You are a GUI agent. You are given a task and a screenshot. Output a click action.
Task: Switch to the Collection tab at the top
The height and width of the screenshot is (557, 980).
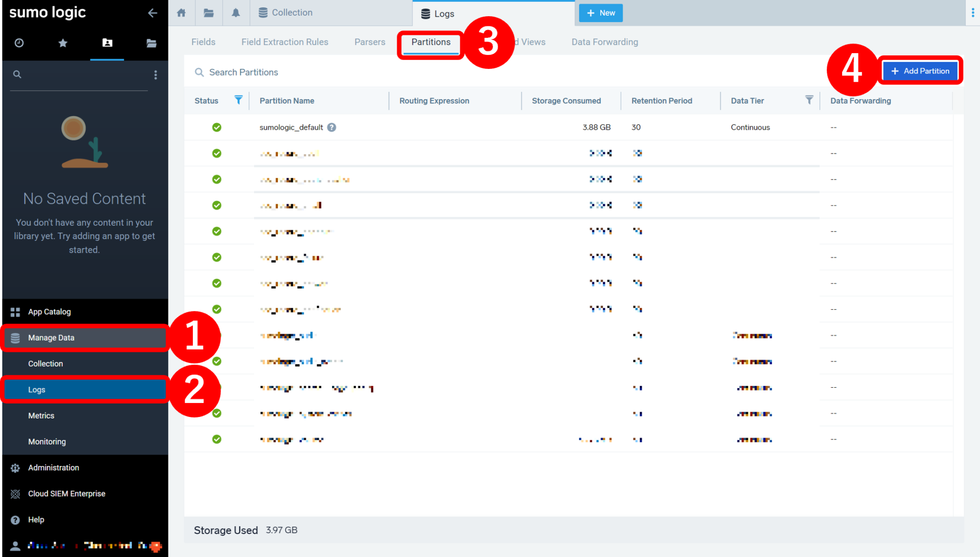291,12
